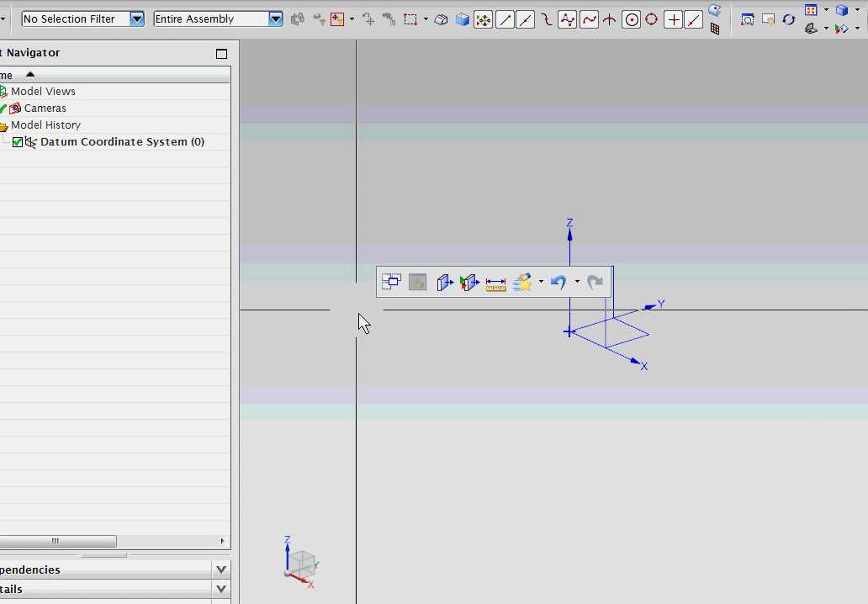This screenshot has height=604, width=868.
Task: Click the grayed Redo arrow
Action: coord(595,283)
